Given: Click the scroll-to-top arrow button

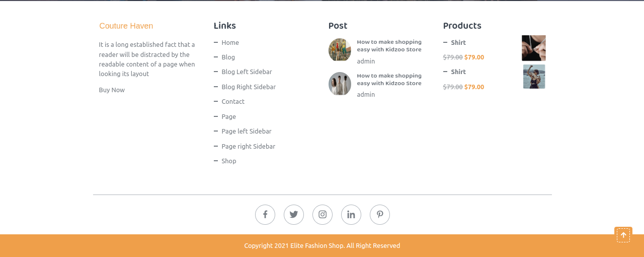Looking at the screenshot, I should [x=623, y=235].
